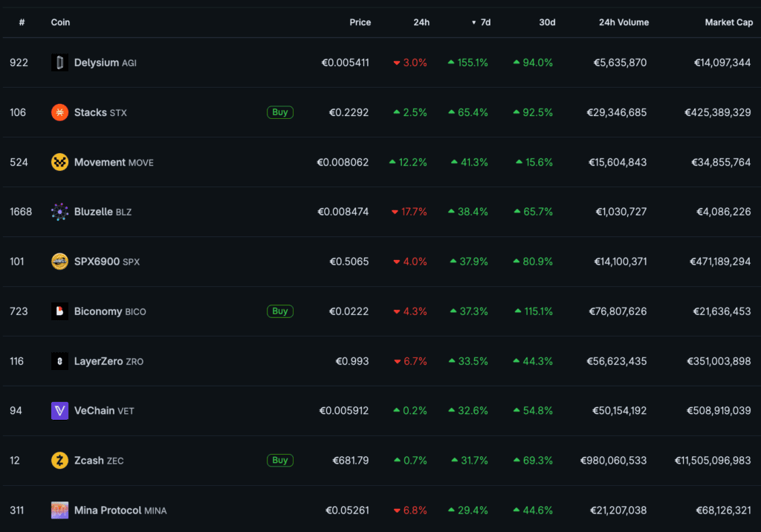Sort by the # rank header
761x532 pixels.
[x=22, y=22]
